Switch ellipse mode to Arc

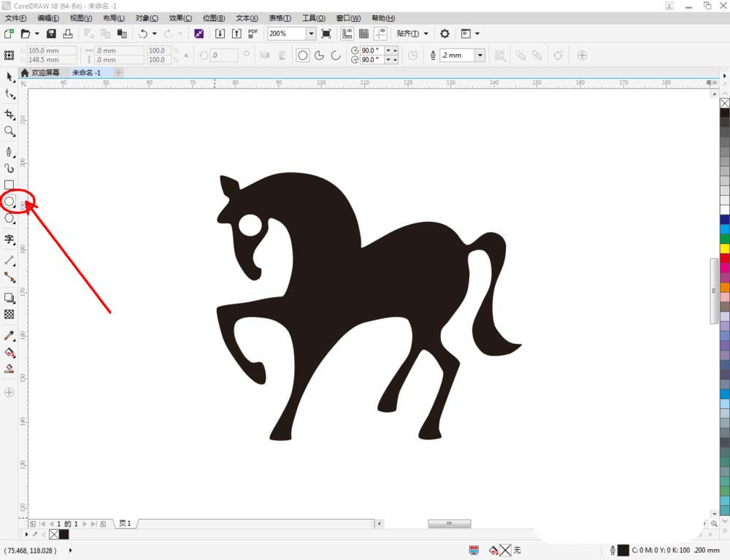click(x=336, y=55)
